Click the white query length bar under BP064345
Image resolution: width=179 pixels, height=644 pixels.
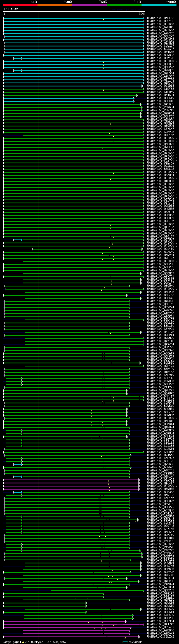tap(74, 11)
